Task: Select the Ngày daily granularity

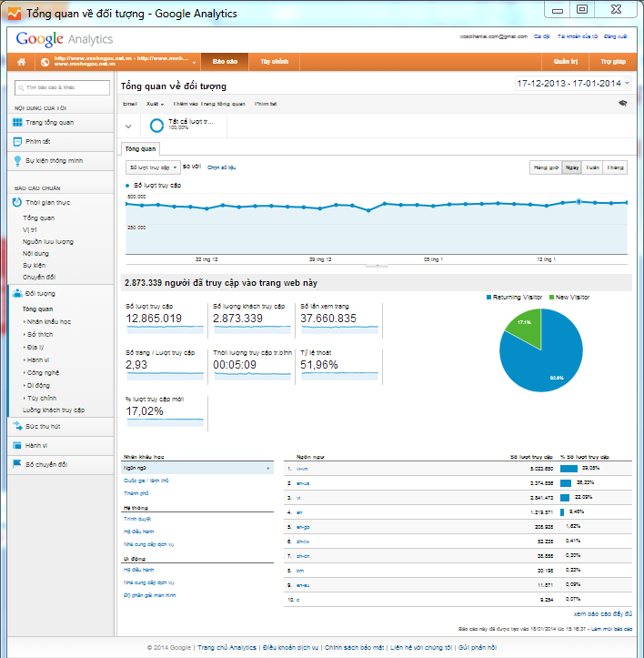Action: tap(572, 167)
